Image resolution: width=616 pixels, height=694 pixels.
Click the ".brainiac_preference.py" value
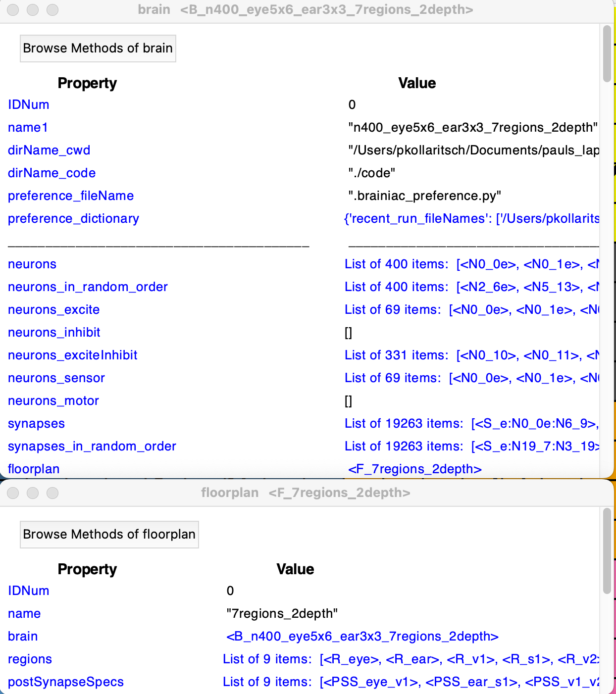coord(425,196)
